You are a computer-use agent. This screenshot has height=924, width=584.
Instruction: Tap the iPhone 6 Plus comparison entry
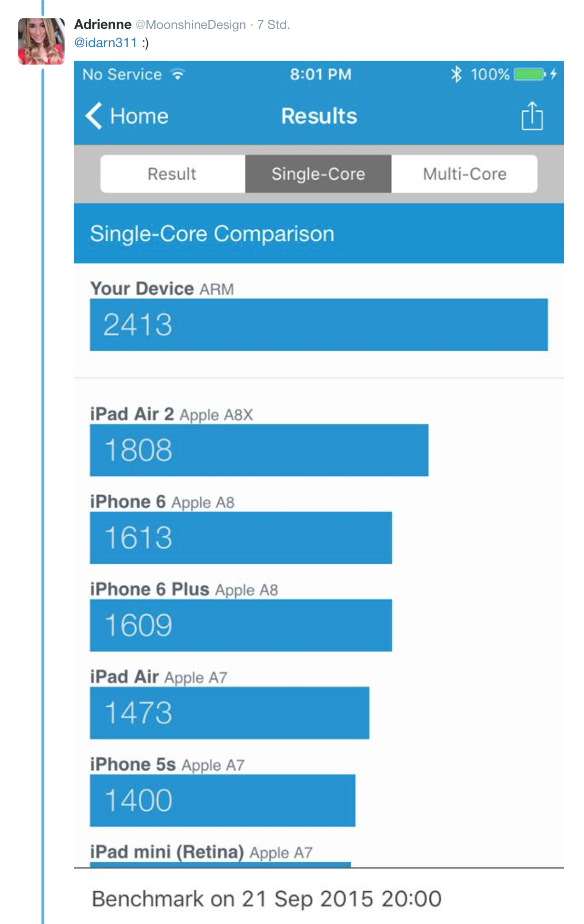pos(241,625)
